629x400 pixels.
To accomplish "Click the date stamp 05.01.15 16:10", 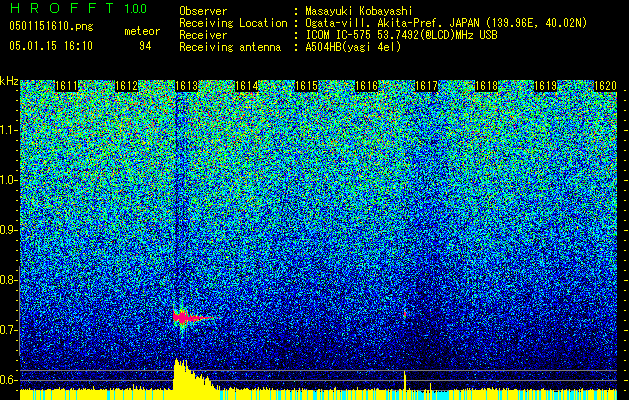I will (x=51, y=46).
